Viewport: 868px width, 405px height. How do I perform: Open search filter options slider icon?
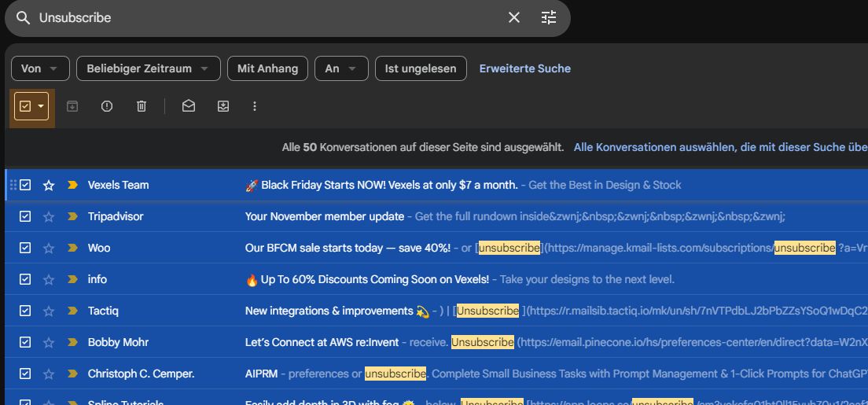[x=549, y=18]
